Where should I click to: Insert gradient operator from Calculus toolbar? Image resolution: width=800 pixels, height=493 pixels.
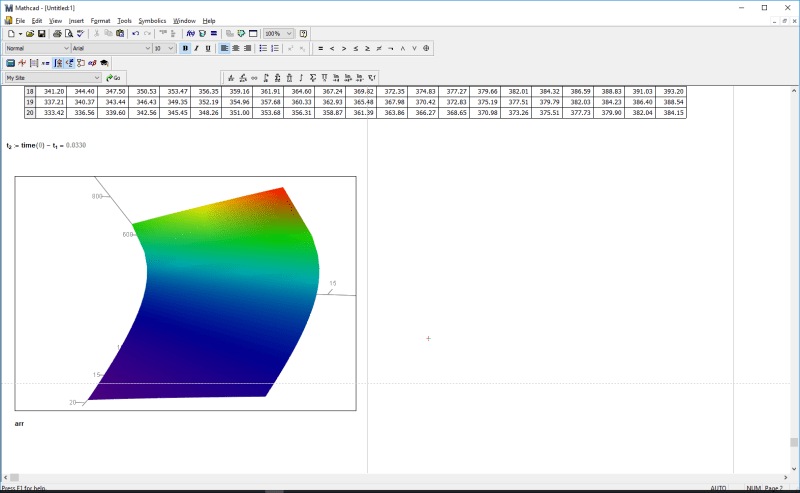tap(372, 78)
